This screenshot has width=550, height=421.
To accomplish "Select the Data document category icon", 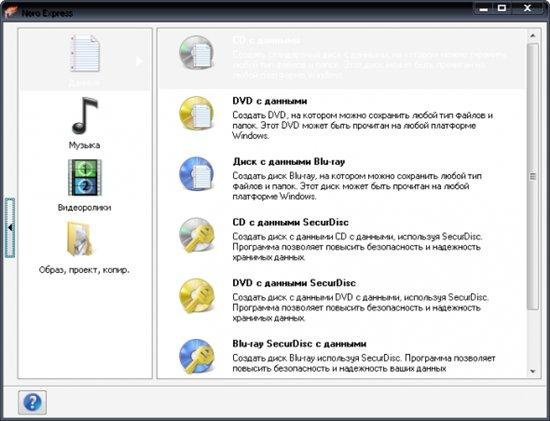I will pos(84,53).
